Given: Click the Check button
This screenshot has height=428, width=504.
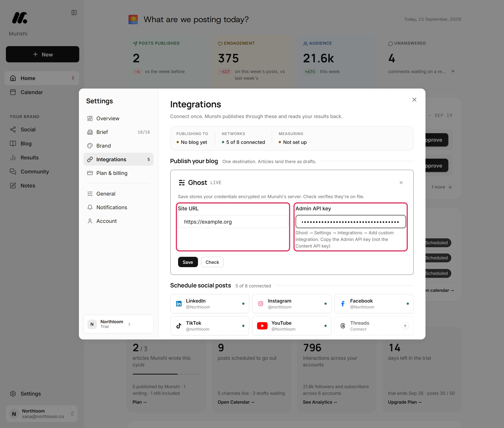Looking at the screenshot, I should (x=212, y=262).
